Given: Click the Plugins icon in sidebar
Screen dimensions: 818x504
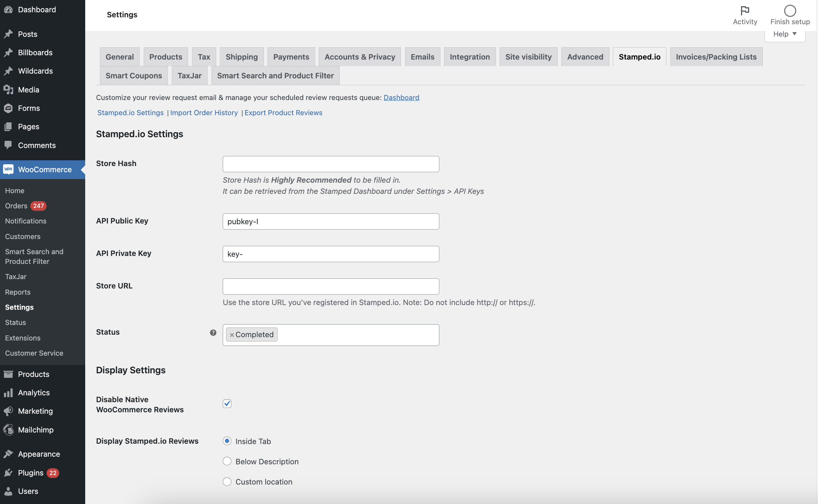Looking at the screenshot, I should click(x=8, y=473).
